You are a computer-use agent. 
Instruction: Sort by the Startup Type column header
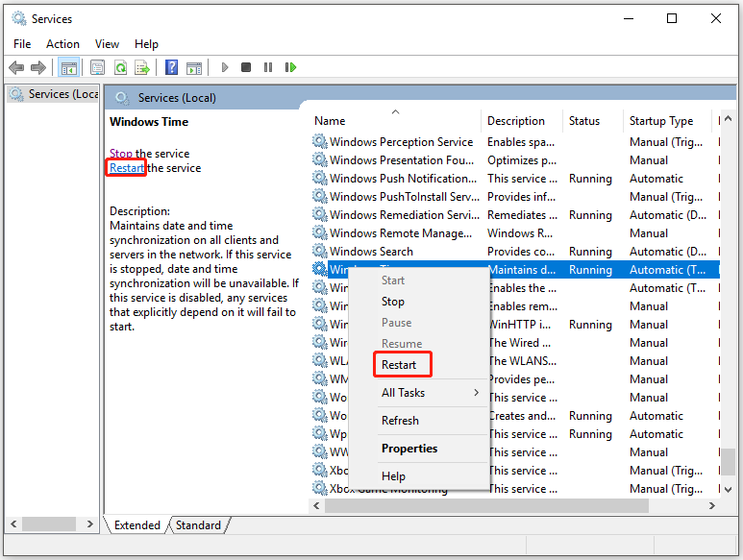click(667, 121)
